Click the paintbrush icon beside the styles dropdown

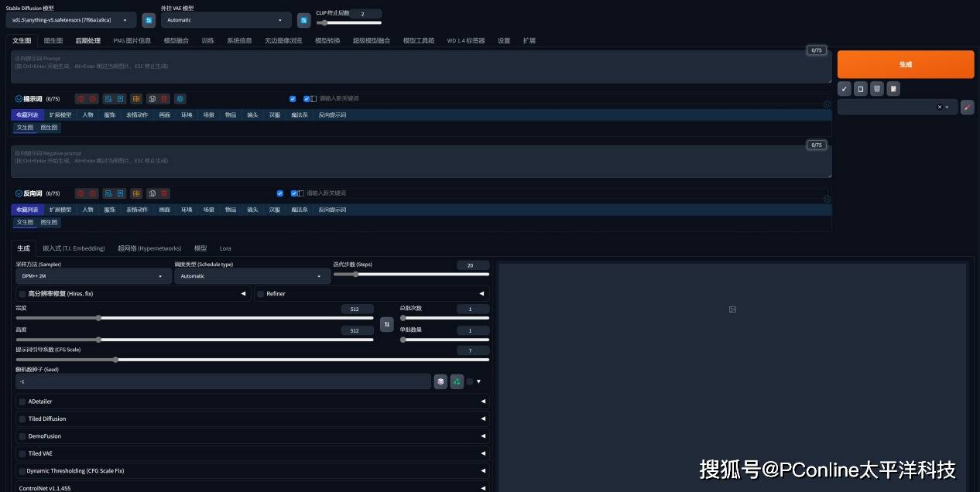[967, 108]
